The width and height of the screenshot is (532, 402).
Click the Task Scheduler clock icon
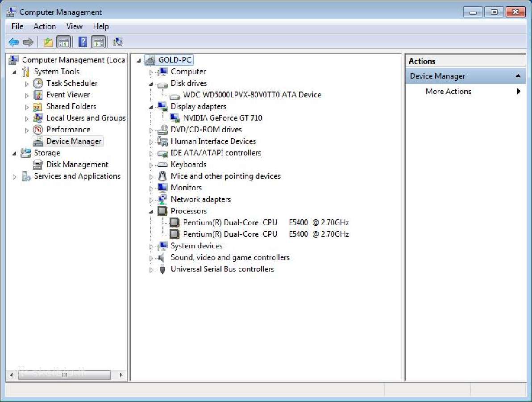(38, 83)
